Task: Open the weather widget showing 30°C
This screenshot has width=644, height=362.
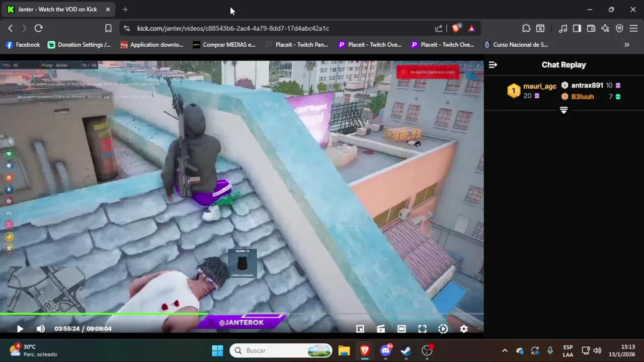Action: pyautogui.click(x=33, y=350)
